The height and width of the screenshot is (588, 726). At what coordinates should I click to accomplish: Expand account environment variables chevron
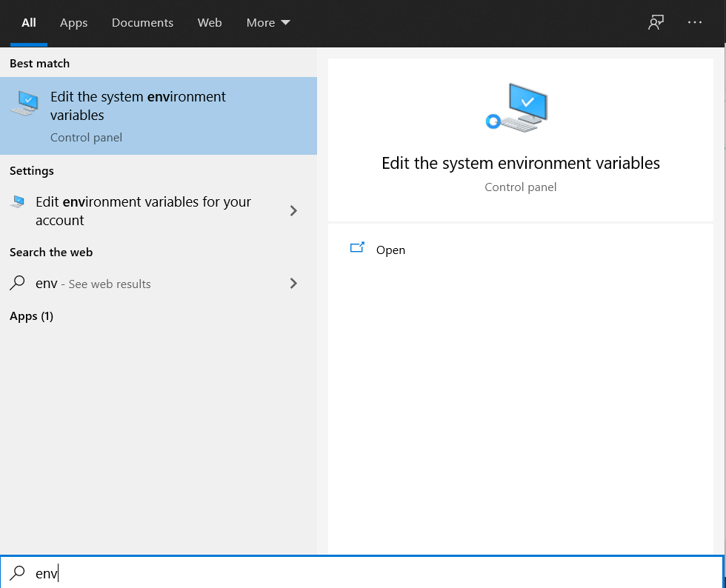pyautogui.click(x=293, y=211)
